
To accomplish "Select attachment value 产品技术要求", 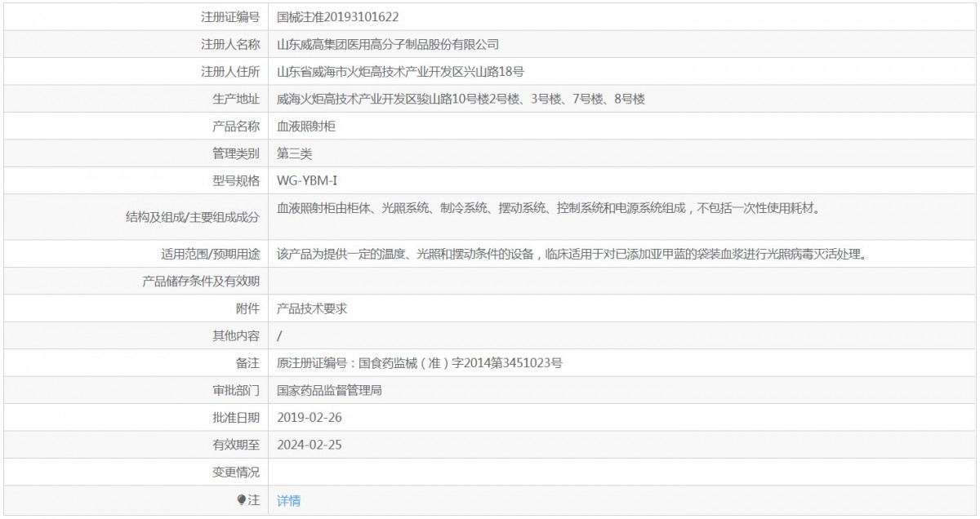I will tap(312, 308).
